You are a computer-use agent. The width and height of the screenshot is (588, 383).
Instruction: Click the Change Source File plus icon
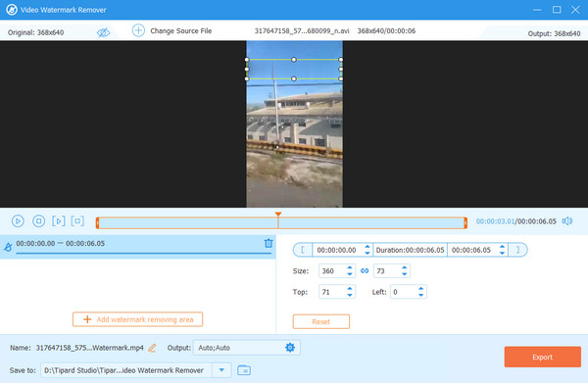coord(138,30)
